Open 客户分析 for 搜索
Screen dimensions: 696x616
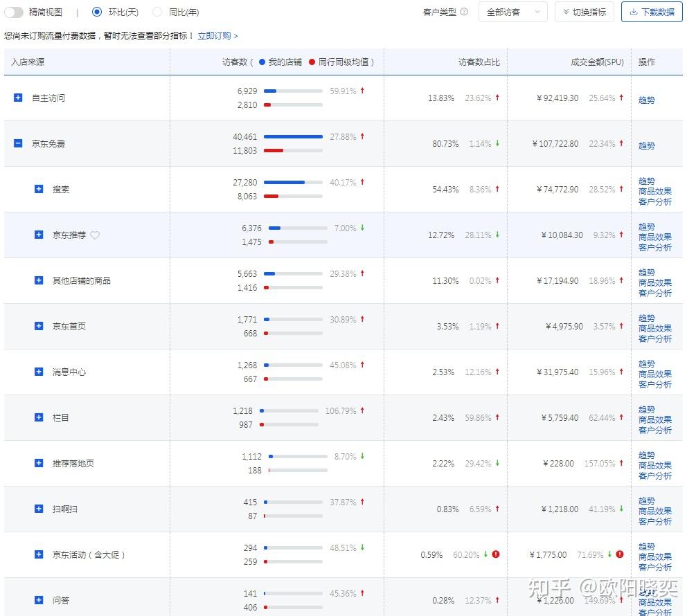[654, 202]
